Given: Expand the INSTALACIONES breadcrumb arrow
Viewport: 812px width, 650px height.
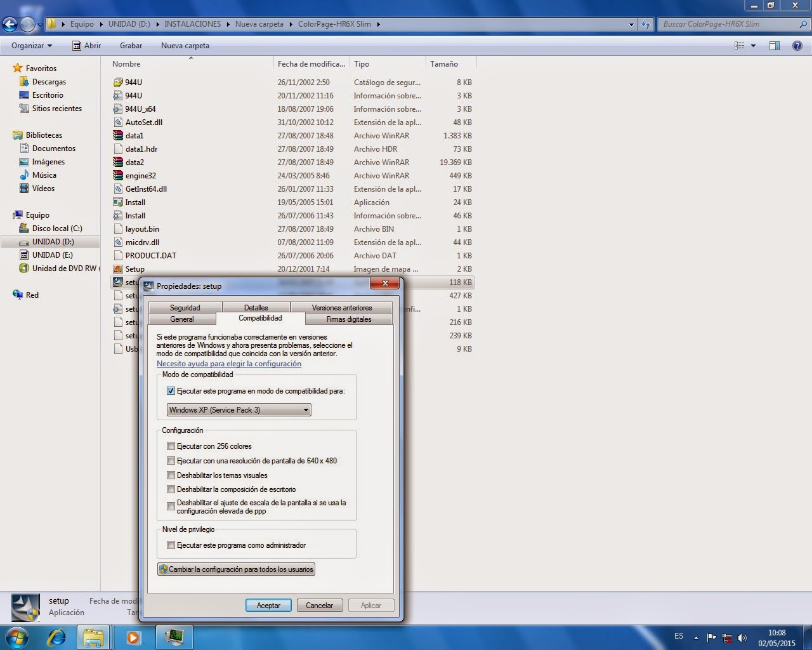Looking at the screenshot, I should 228,24.
